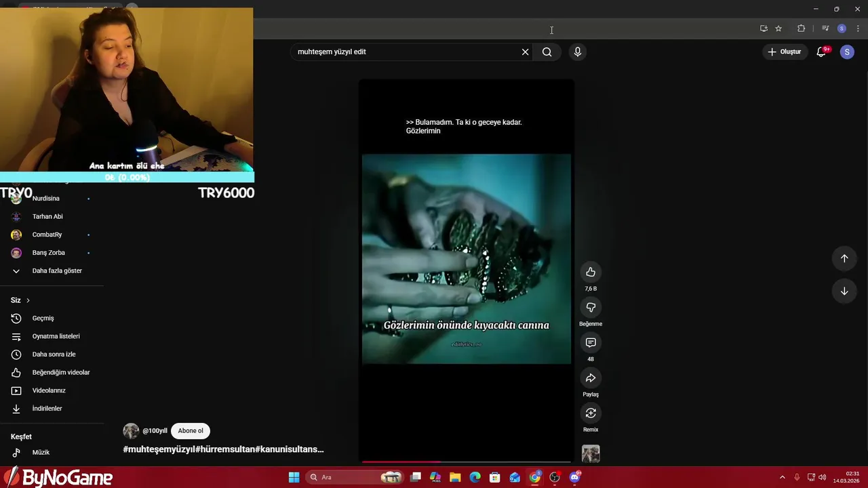Open the @100yill channel link
This screenshot has height=488, width=868.
pos(155,431)
